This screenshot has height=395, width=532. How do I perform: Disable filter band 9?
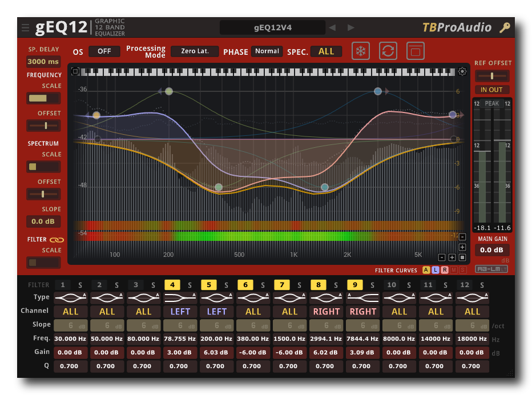[x=355, y=285]
